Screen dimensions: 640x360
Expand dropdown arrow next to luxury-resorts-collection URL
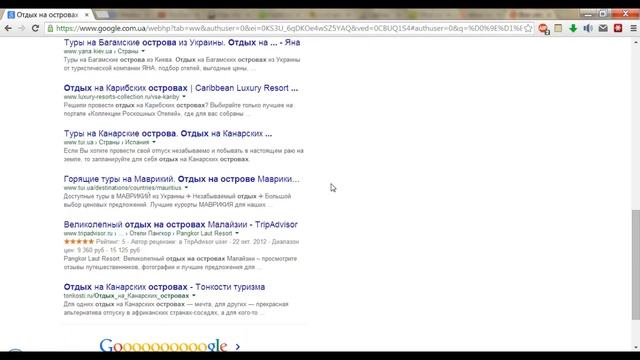(x=184, y=97)
